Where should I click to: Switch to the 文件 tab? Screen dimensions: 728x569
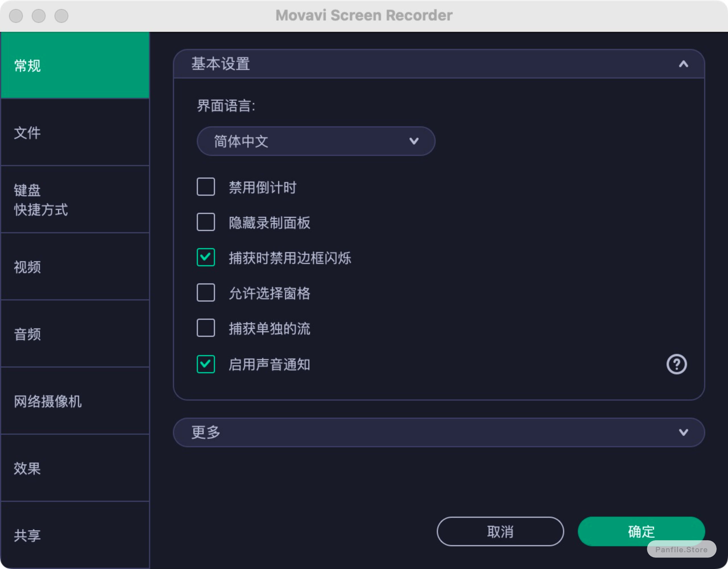tap(75, 132)
